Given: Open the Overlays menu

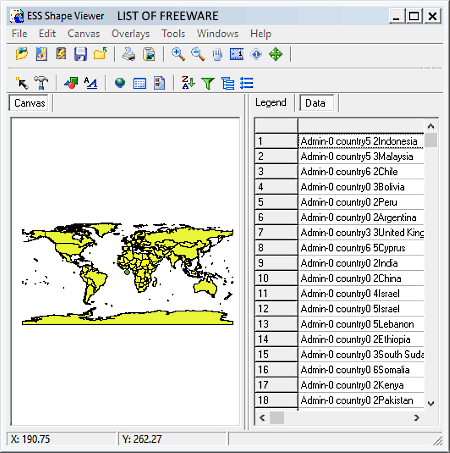Looking at the screenshot, I should tap(130, 33).
